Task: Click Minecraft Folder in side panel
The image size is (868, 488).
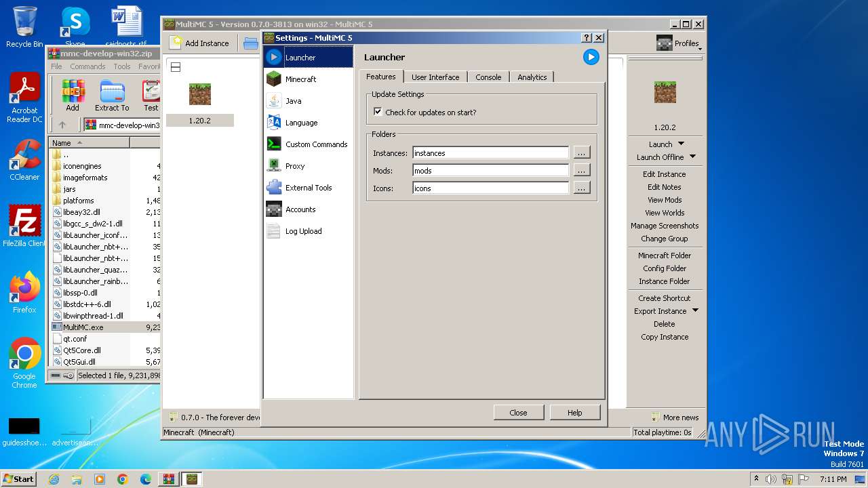Action: pos(665,256)
